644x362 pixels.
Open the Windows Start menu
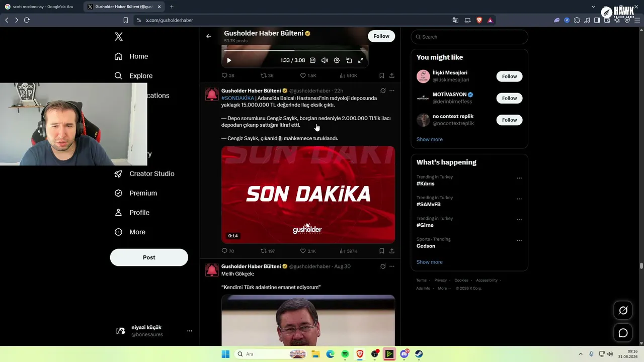(225, 354)
